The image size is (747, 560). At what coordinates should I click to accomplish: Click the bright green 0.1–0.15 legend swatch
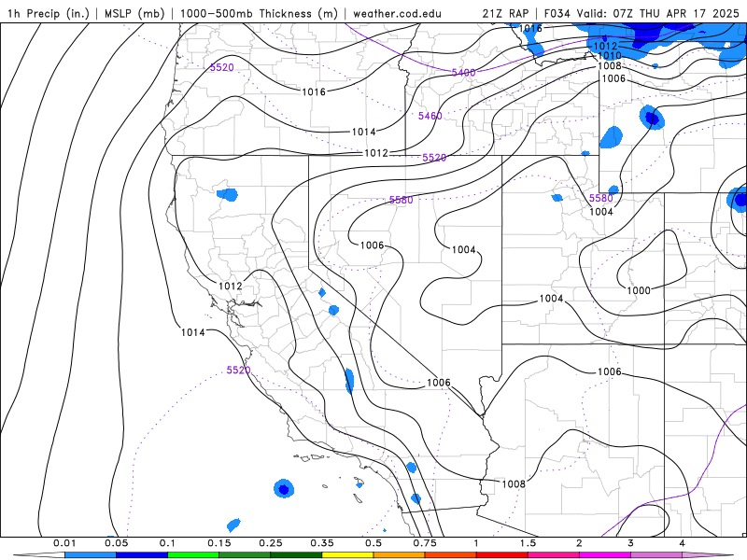point(193,555)
